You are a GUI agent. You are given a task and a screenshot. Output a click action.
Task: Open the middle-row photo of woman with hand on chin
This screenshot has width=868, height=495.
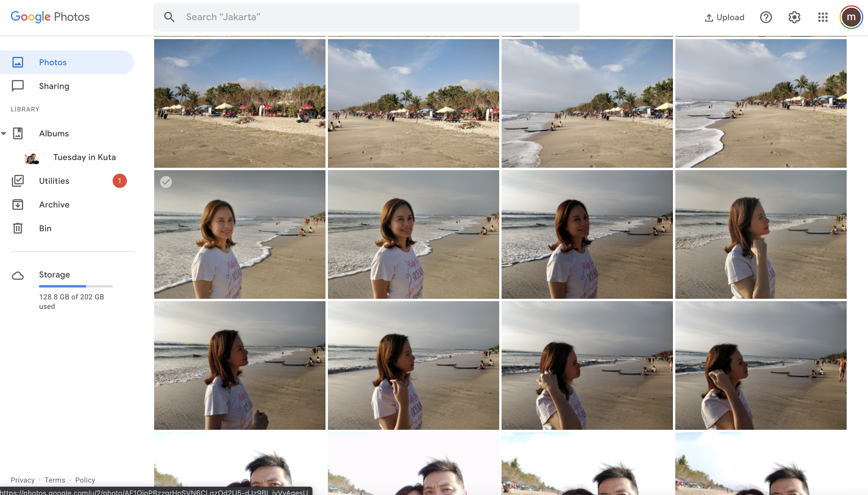point(761,234)
